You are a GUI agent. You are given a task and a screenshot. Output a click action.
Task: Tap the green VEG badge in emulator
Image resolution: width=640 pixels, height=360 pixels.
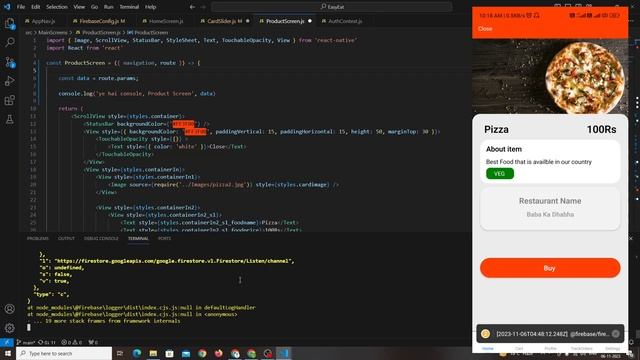click(x=500, y=173)
